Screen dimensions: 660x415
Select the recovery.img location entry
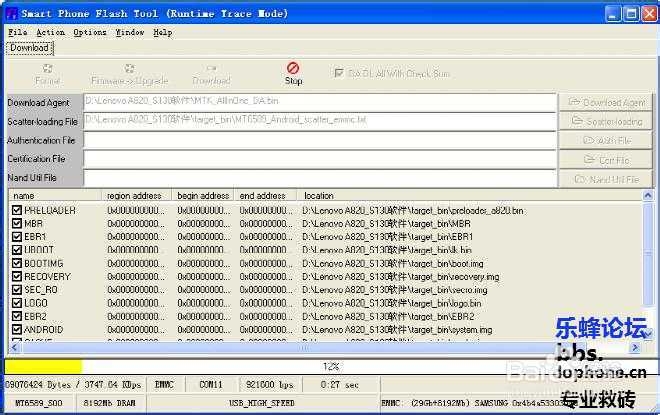click(x=400, y=277)
